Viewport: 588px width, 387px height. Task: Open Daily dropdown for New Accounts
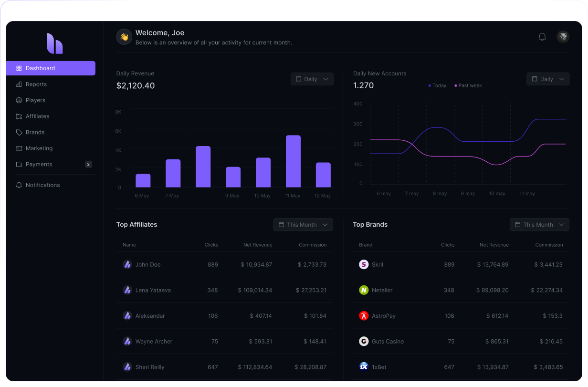(x=548, y=79)
